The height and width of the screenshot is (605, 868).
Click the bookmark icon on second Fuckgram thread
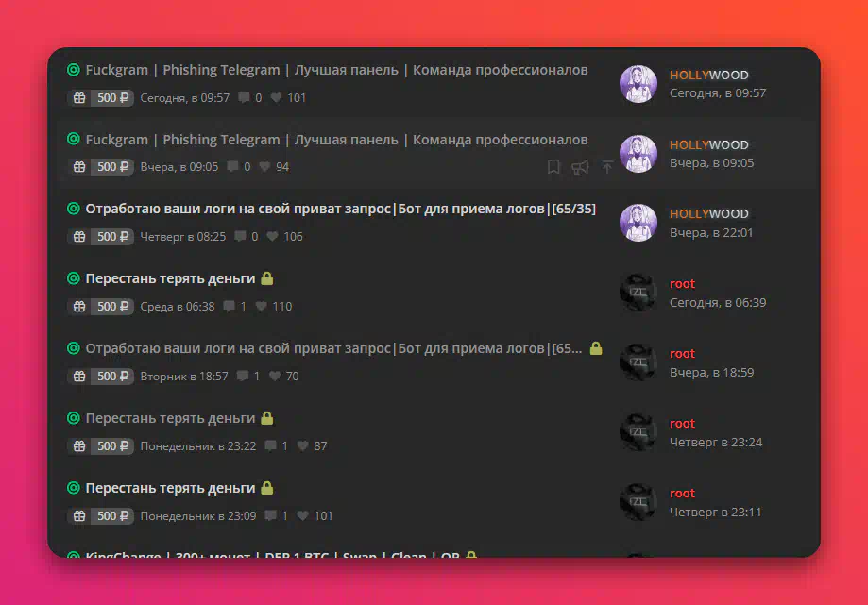553,166
